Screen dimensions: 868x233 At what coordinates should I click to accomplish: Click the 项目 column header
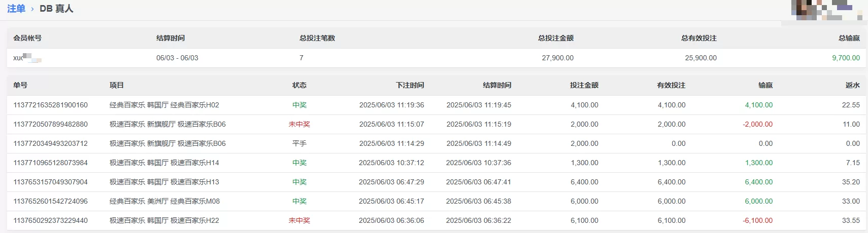pos(117,85)
